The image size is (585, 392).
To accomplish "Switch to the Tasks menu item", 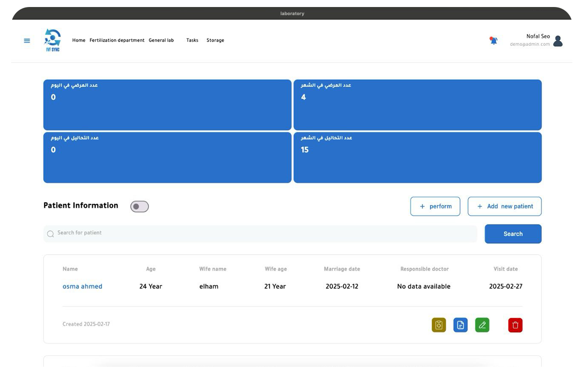I will (192, 41).
